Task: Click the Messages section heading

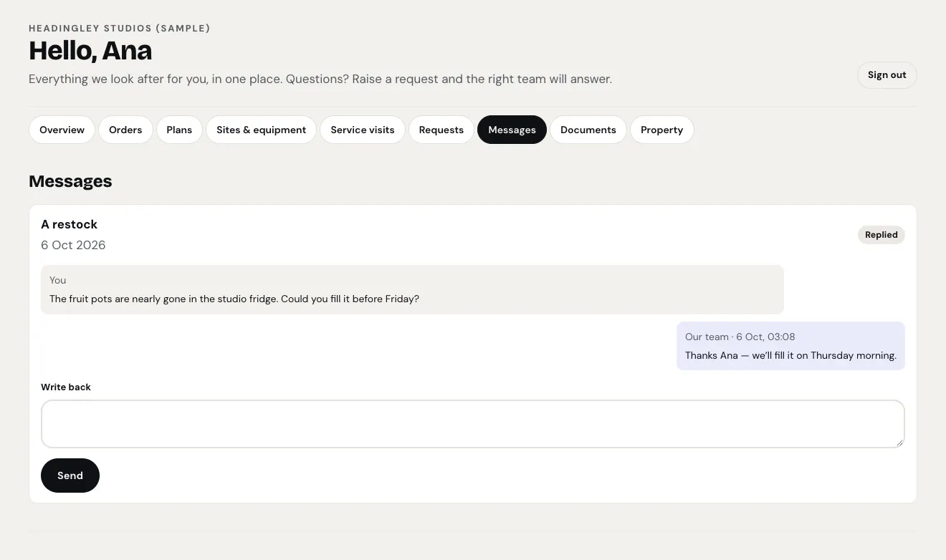Action: click(70, 181)
